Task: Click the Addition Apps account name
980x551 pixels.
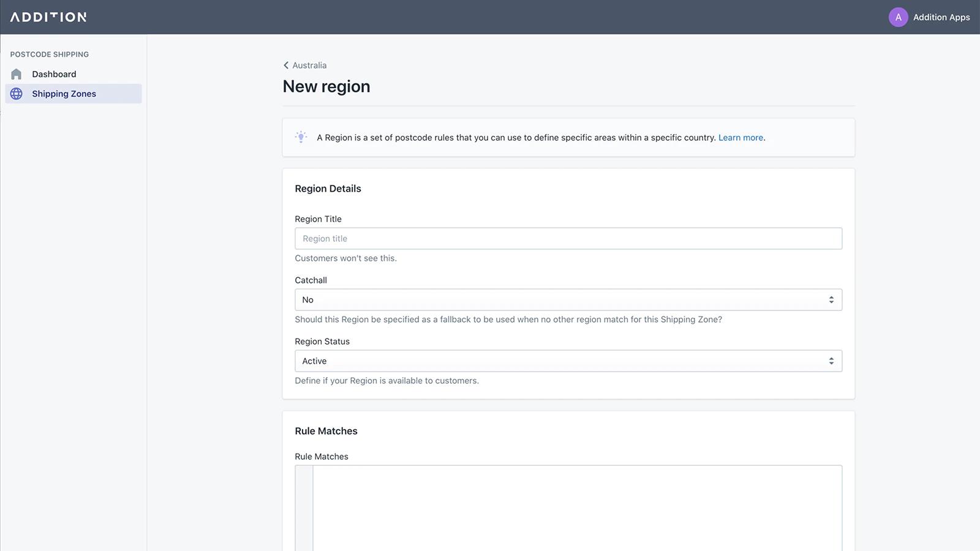Action: coord(941,17)
